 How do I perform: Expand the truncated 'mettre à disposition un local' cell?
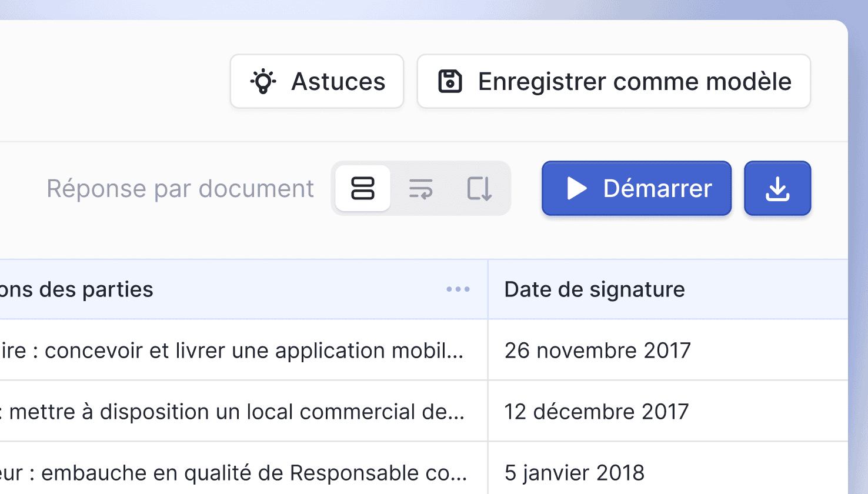tap(235, 412)
